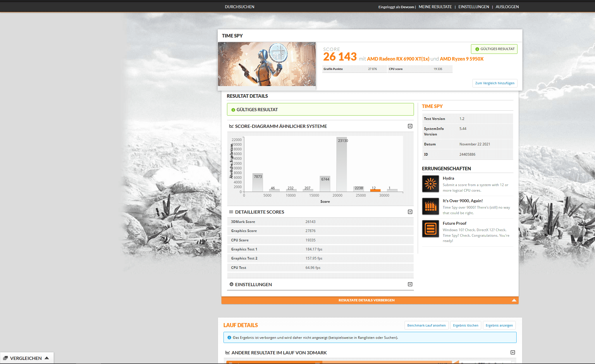This screenshot has width=595, height=364.
Task: Click the 2238 bar in score chart
Action: click(359, 189)
